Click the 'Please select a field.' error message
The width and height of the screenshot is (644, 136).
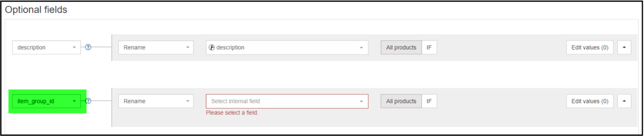point(232,113)
